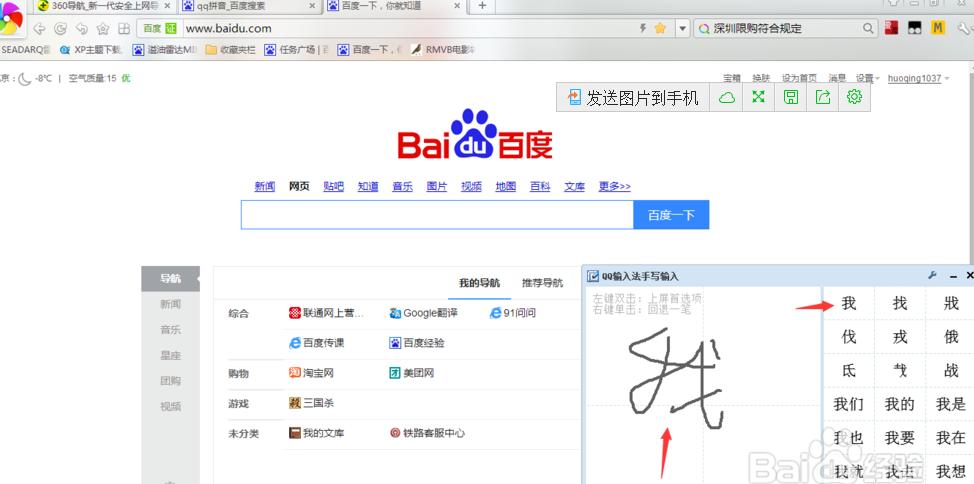Open the RMVB电影 bookmark

tap(443, 50)
